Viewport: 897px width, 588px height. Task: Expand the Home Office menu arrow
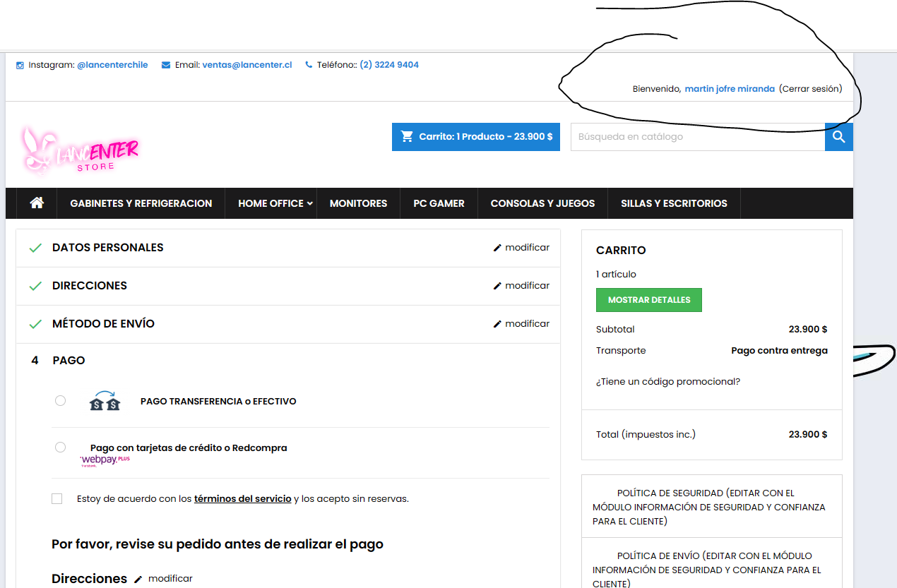pos(310,203)
